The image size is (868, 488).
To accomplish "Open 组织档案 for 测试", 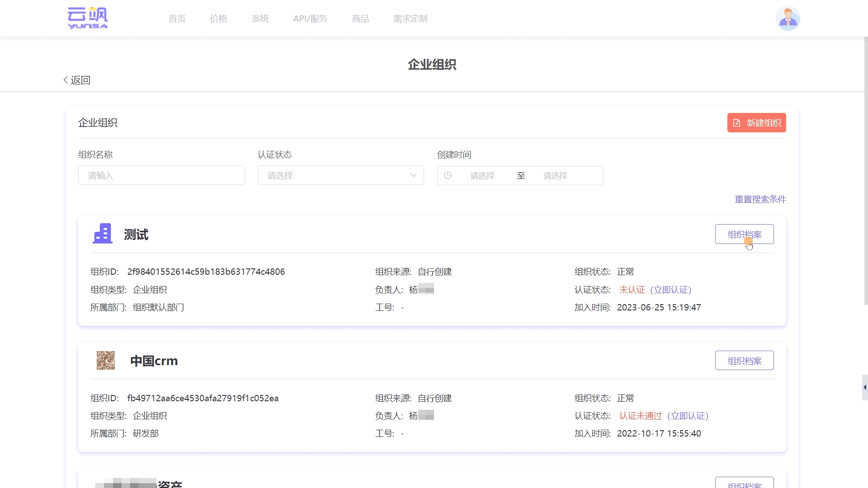I will pyautogui.click(x=744, y=234).
